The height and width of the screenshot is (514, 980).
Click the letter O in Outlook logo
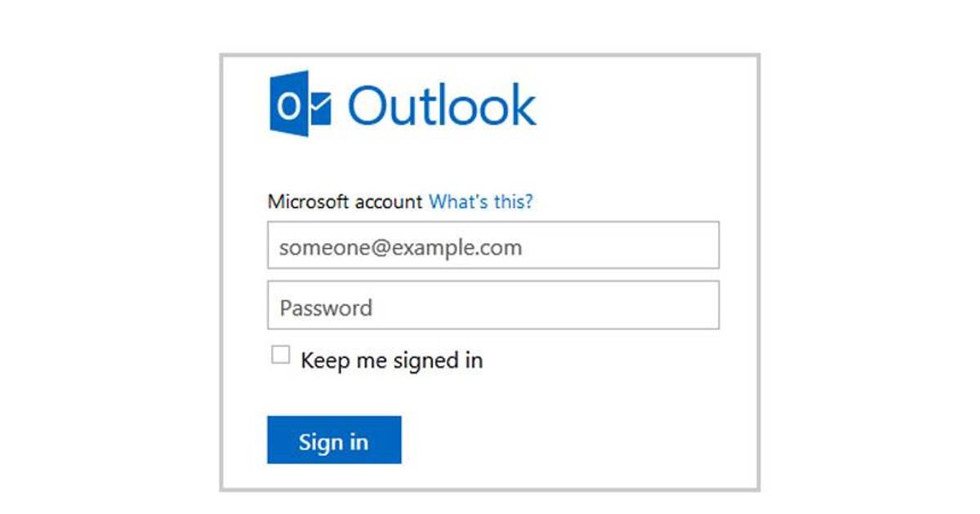(x=288, y=105)
